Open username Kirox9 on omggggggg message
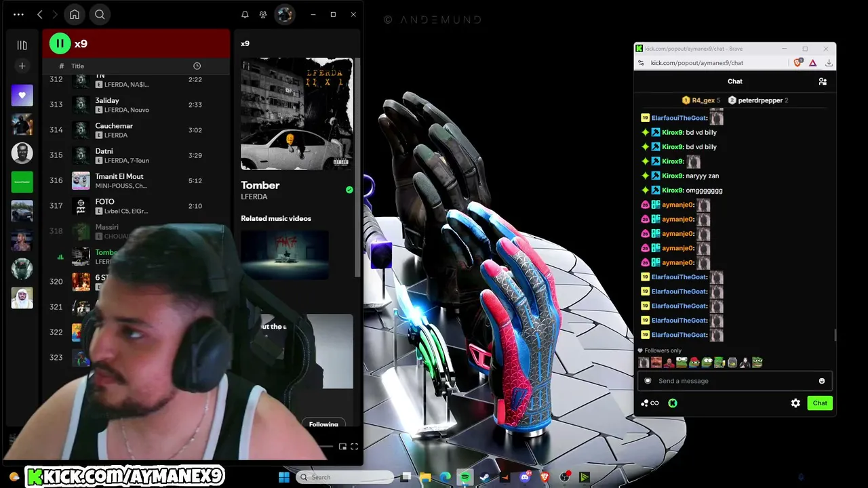The width and height of the screenshot is (868, 488). click(673, 190)
